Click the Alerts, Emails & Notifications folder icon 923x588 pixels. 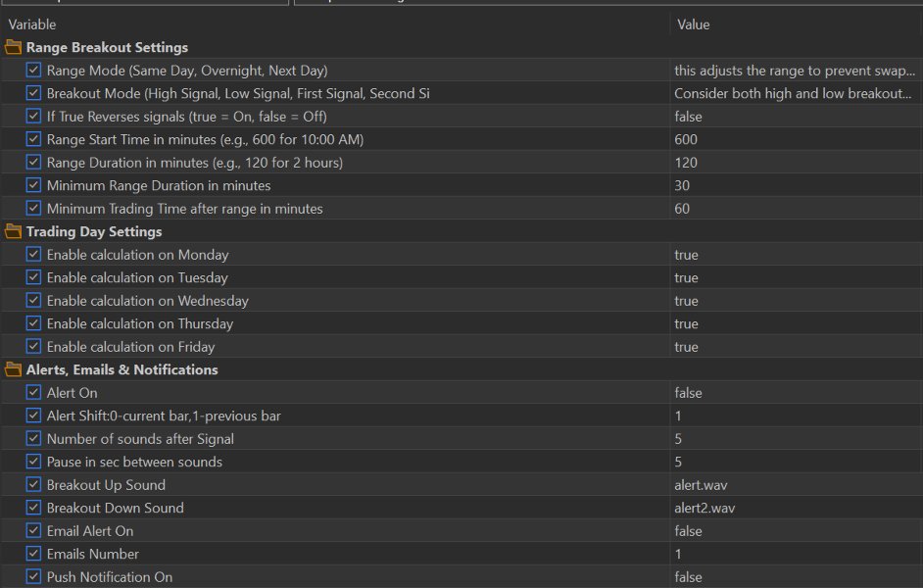(x=13, y=370)
